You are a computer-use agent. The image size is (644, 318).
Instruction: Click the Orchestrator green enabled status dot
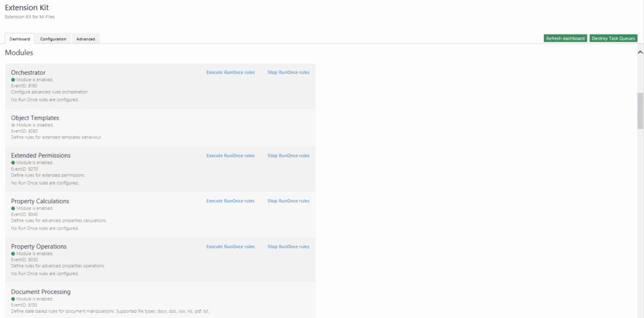point(13,80)
